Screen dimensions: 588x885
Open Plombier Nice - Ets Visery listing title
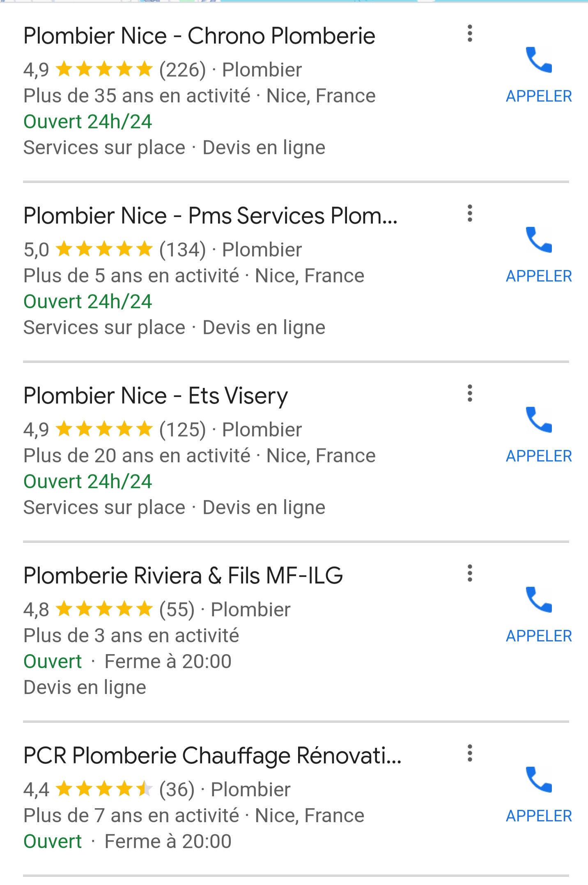tap(156, 396)
